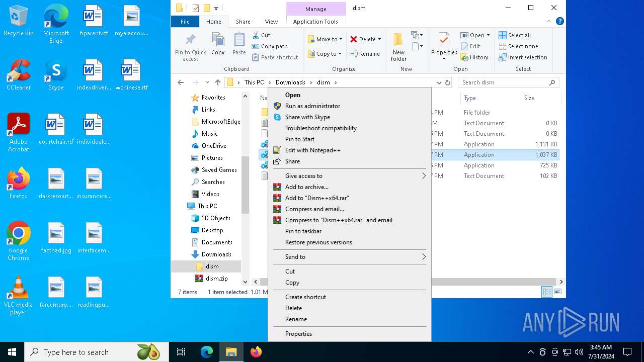Switch to details view button in status bar
Screen dimensions: 644x362
[547, 292]
